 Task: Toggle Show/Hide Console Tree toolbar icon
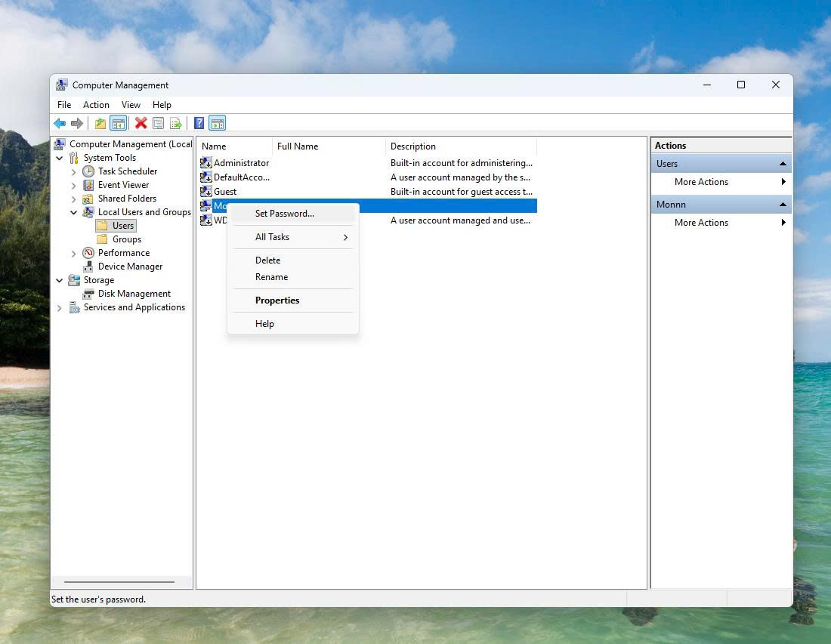118,123
